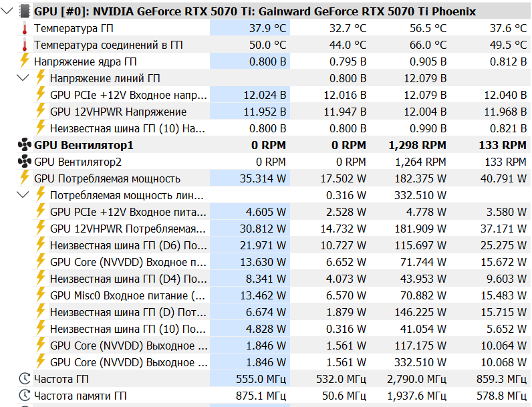
Task: Click lightning icon beside Напряжение ядра ГП
Action: (25, 61)
